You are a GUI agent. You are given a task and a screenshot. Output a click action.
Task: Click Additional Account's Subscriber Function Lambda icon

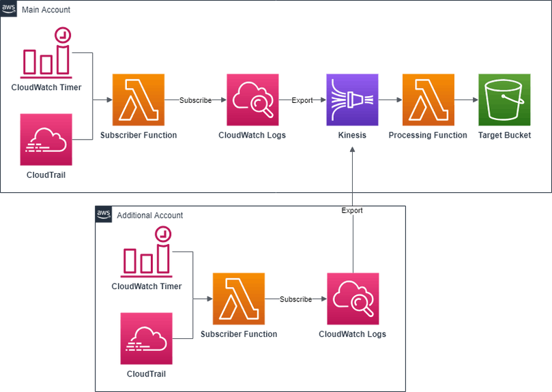pos(238,299)
